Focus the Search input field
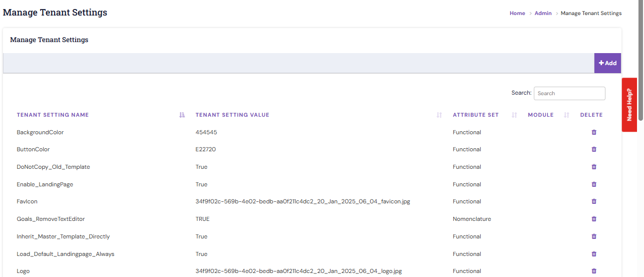 click(569, 93)
